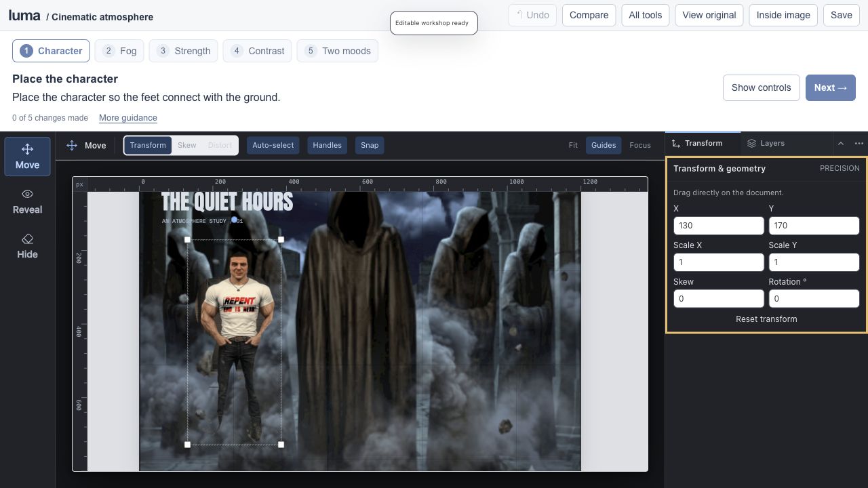Click Show controls button
Screen dimensions: 868x488
tap(761, 87)
